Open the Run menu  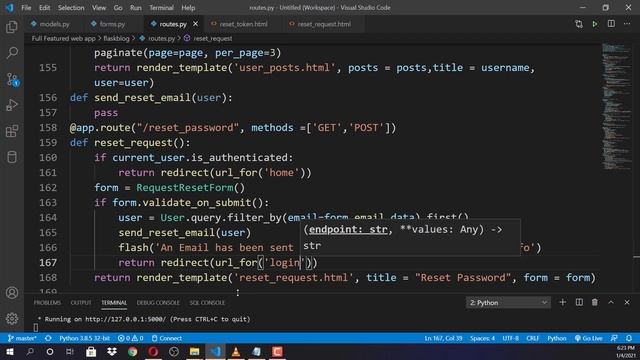click(136, 8)
